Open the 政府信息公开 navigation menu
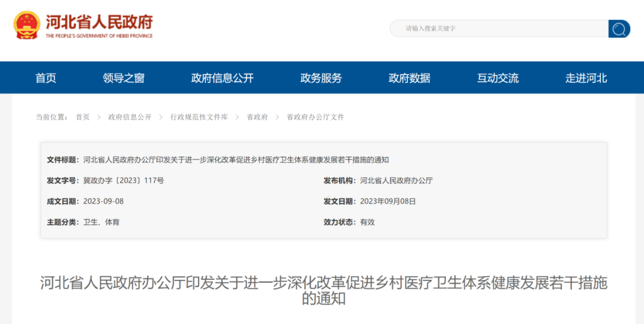 click(222, 78)
